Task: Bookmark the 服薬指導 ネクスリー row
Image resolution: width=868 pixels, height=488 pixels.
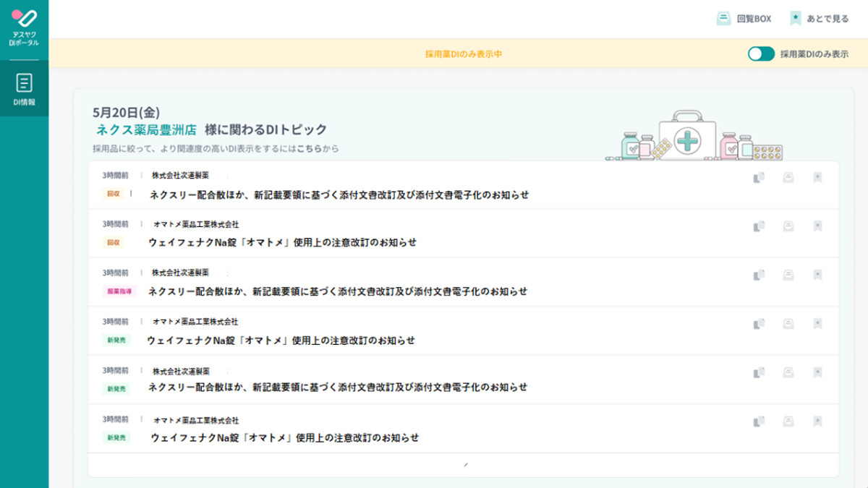Action: pyautogui.click(x=817, y=275)
